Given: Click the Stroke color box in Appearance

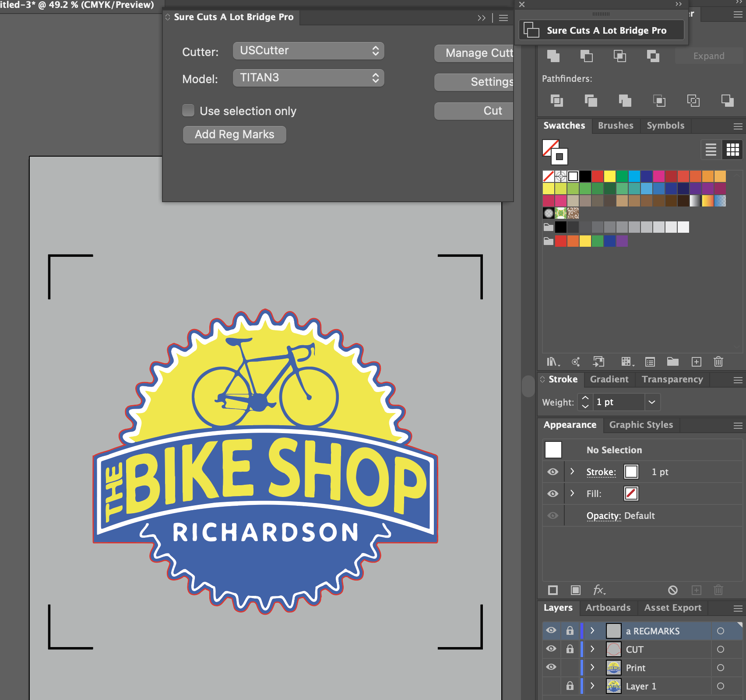Looking at the screenshot, I should point(631,472).
